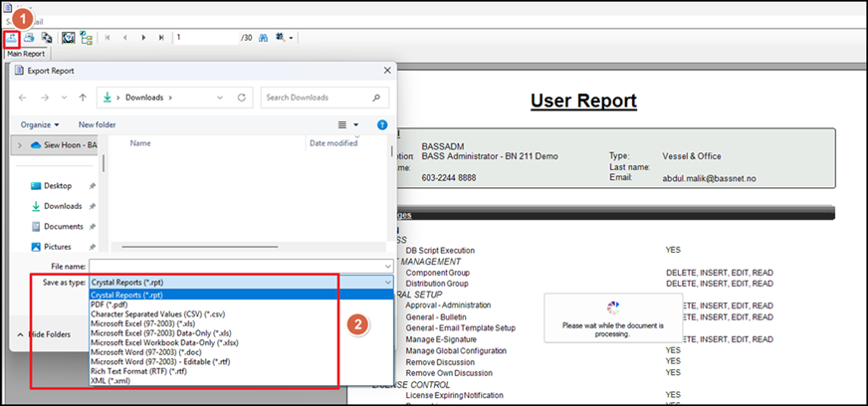Open the recent locations chevron
868x406 pixels.
click(x=64, y=98)
